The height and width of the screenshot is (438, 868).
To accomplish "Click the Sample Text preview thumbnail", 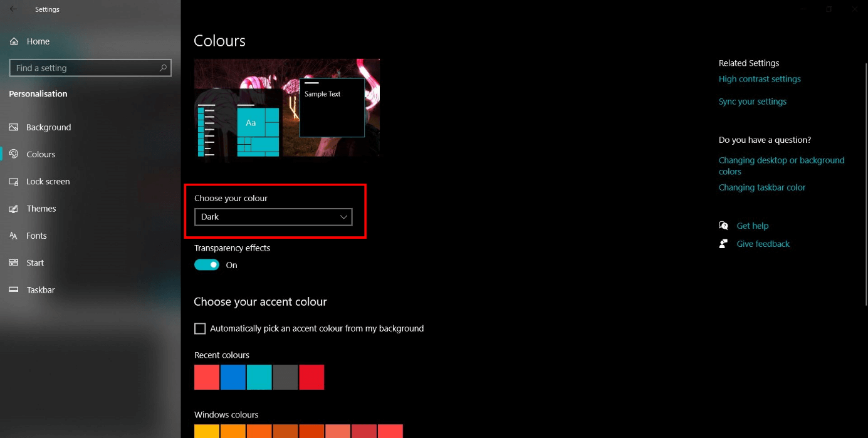I will coord(332,107).
